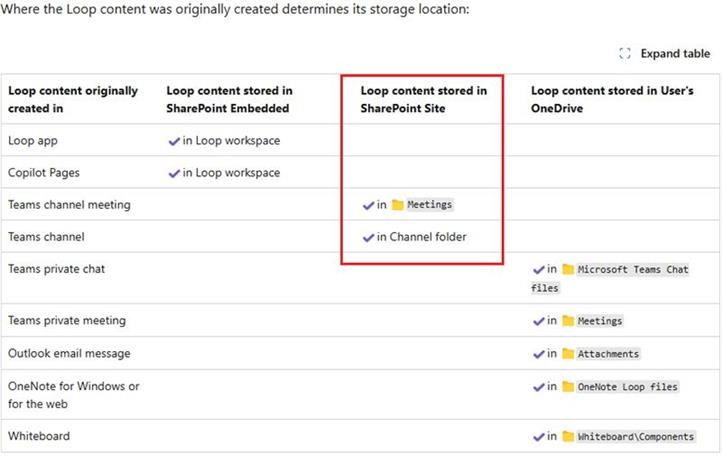Image resolution: width=722 pixels, height=456 pixels.
Task: Click 'Loop content stored in User's OneDrive' header
Action: point(612,99)
